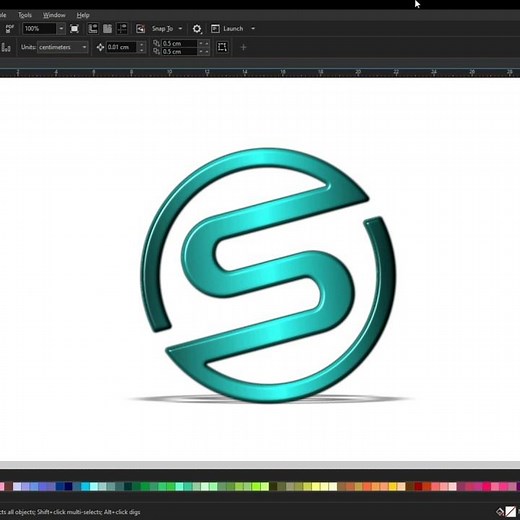Image resolution: width=520 pixels, height=520 pixels.
Task: Click the upper duplicate distance icon
Action: click(x=156, y=43)
